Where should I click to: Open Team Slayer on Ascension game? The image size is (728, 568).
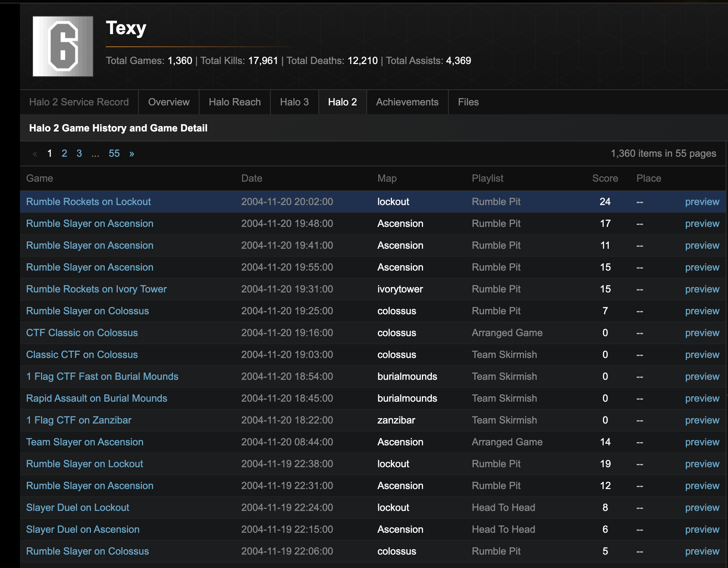84,442
